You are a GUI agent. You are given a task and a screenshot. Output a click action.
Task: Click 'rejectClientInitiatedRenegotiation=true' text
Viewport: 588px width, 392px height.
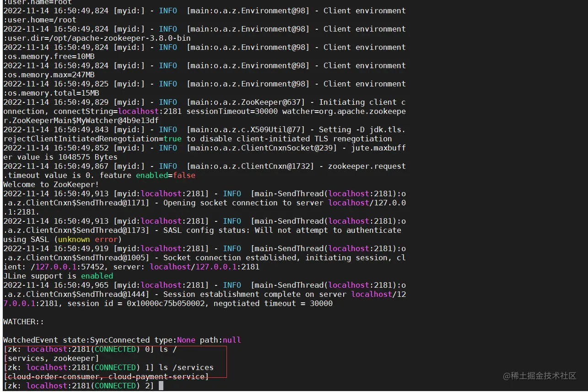(92, 139)
